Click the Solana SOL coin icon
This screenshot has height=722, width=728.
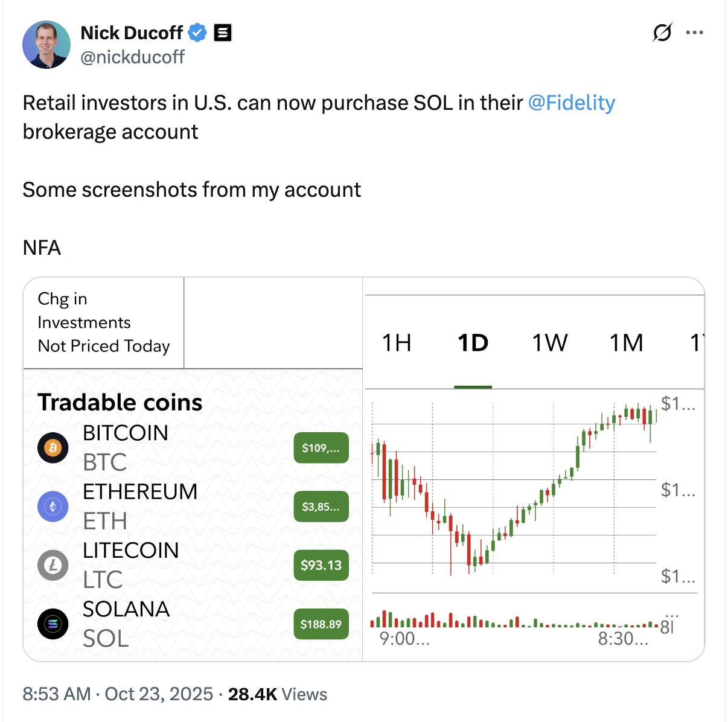[53, 624]
